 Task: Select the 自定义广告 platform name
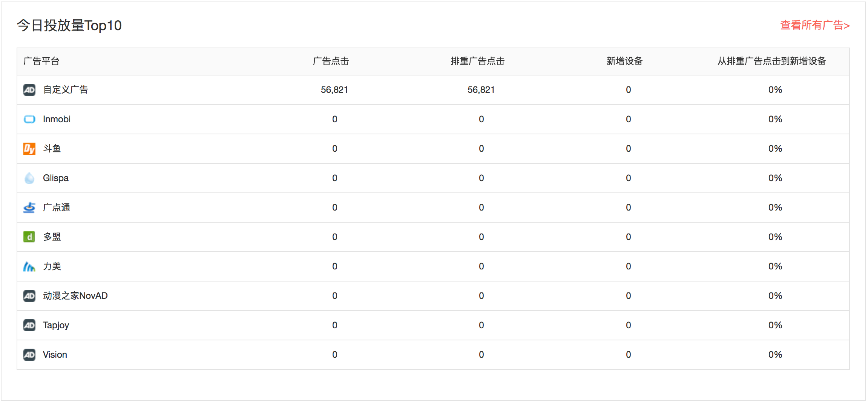pyautogui.click(x=66, y=90)
